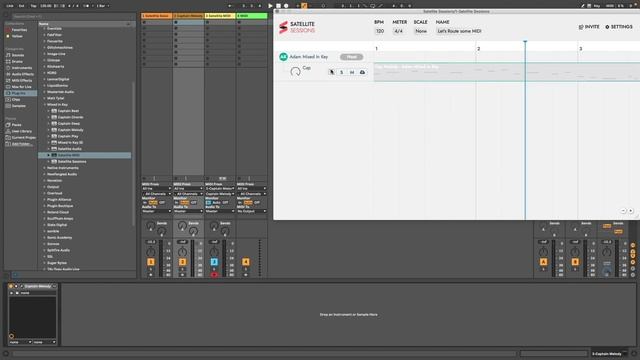Collapse the Mixed In Key folder
Image resolution: width=640 pixels, height=360 pixels.
(44, 105)
